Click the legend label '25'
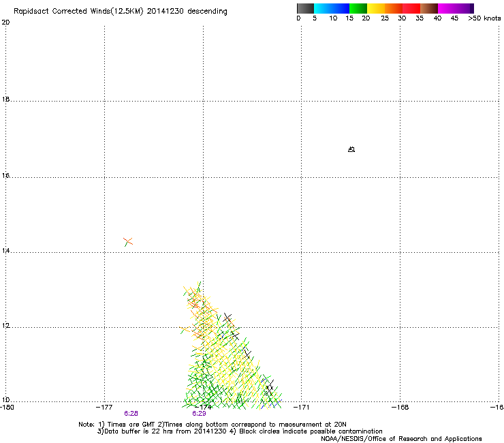 pos(385,18)
